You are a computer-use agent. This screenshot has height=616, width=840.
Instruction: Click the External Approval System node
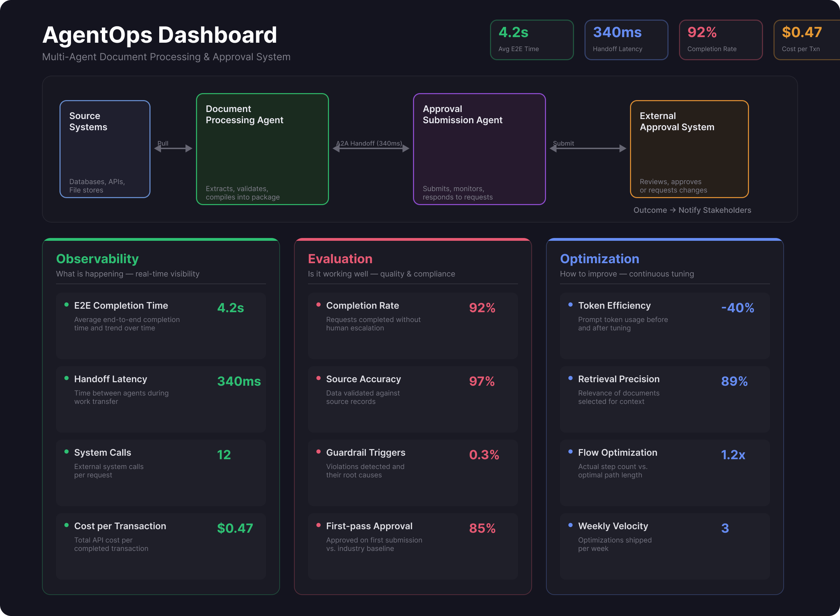tap(689, 149)
